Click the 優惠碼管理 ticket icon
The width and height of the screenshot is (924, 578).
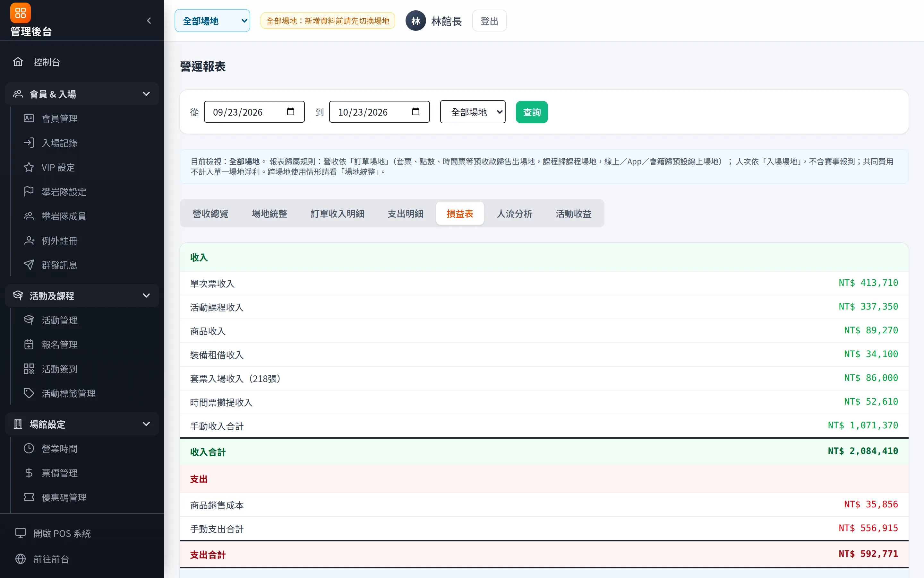(29, 497)
